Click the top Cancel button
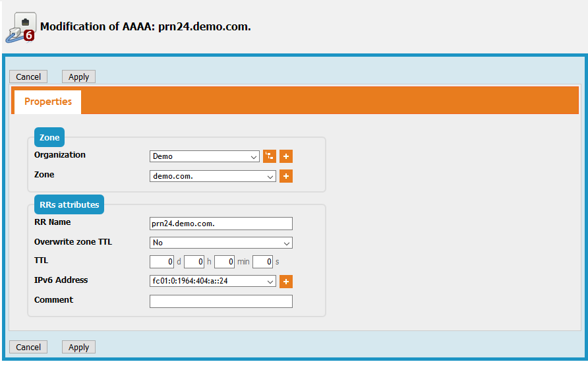Viewport: 588px width, 366px height. 28,76
